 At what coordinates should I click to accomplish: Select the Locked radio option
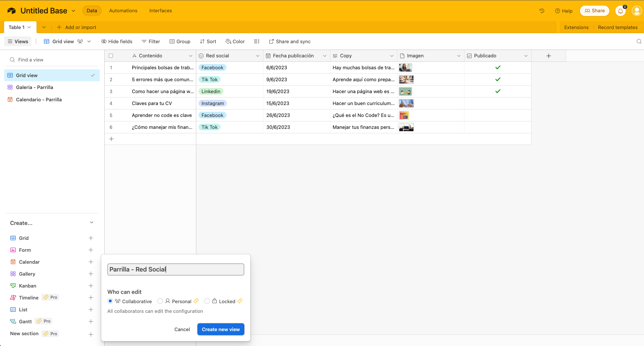[x=207, y=301]
